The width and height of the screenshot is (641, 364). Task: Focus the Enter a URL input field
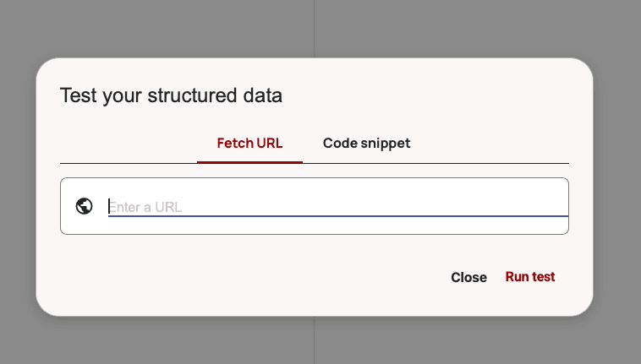tap(337, 206)
